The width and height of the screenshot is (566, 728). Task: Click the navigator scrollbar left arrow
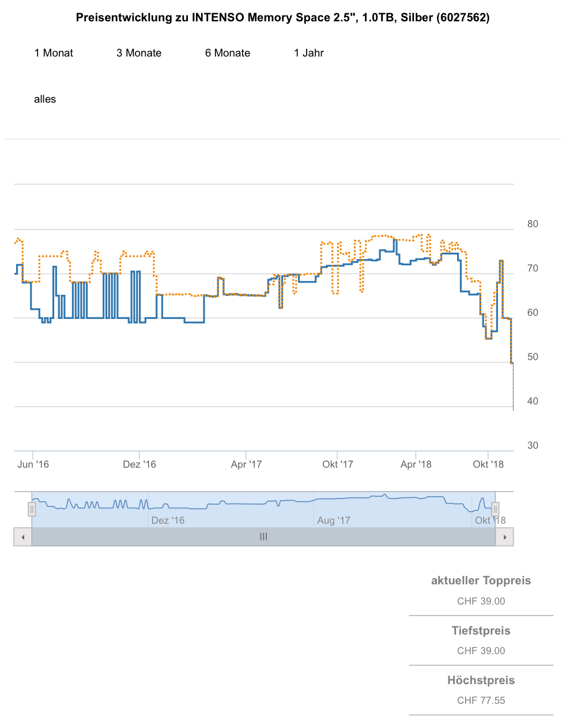pyautogui.click(x=22, y=537)
